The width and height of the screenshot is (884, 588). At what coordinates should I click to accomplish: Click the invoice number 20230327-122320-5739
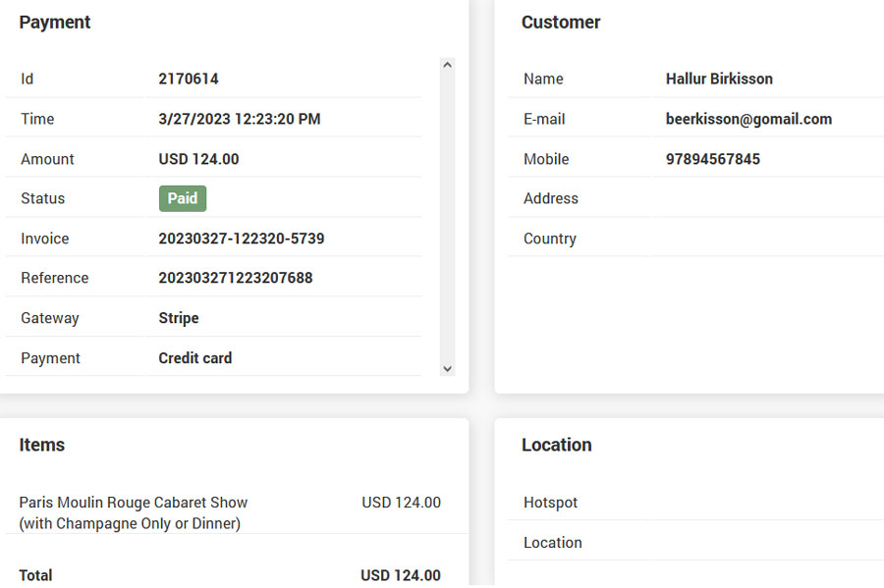pyautogui.click(x=242, y=239)
